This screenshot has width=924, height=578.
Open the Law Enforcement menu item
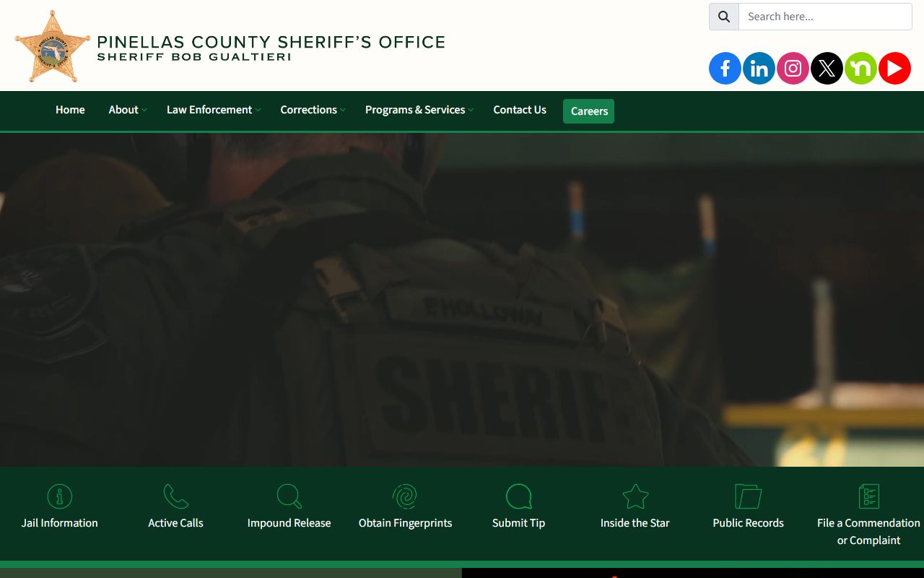point(209,110)
